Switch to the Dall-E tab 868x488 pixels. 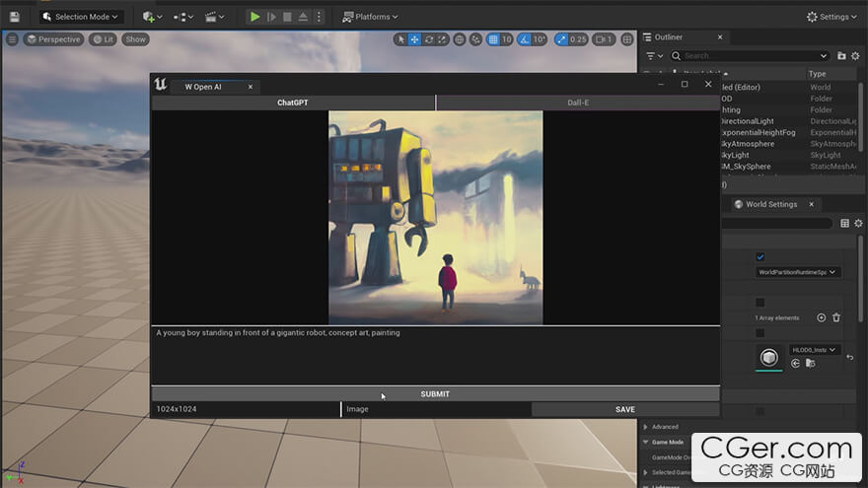(x=578, y=103)
